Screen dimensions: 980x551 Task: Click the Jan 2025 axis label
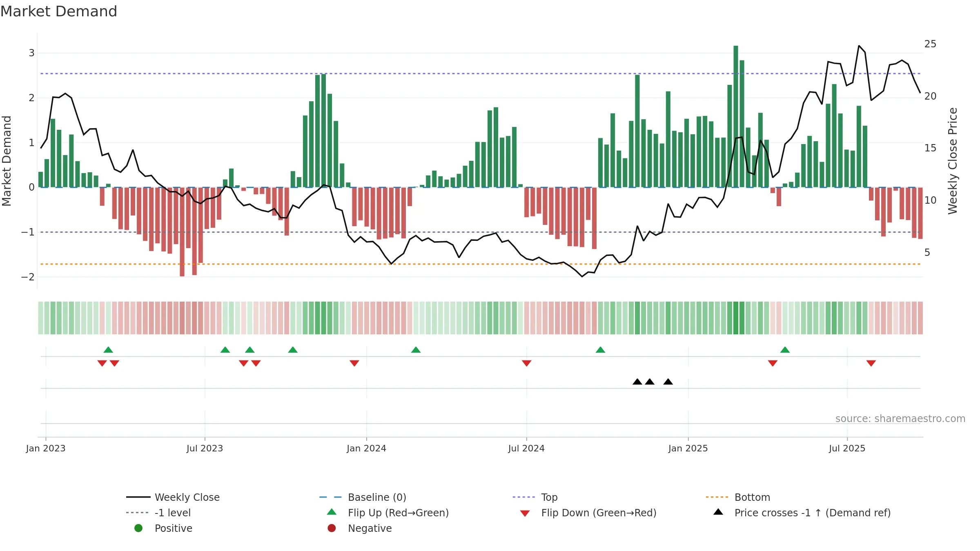[x=688, y=448]
